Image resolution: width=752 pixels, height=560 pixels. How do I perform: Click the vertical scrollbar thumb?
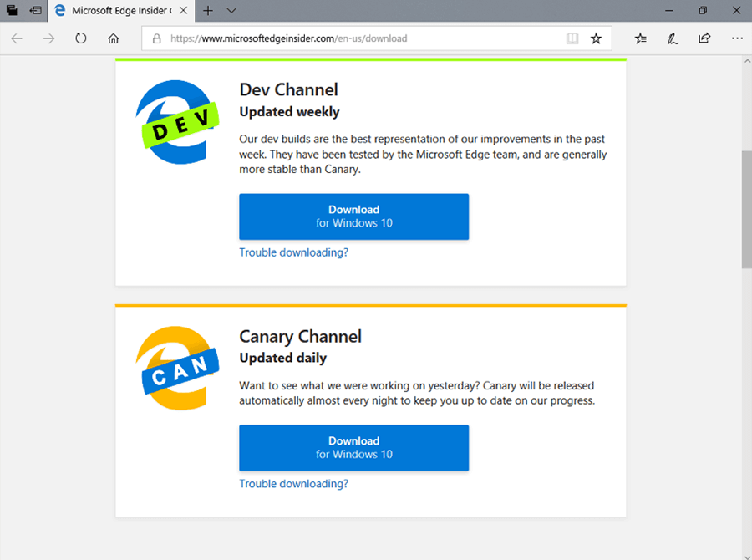(x=747, y=209)
